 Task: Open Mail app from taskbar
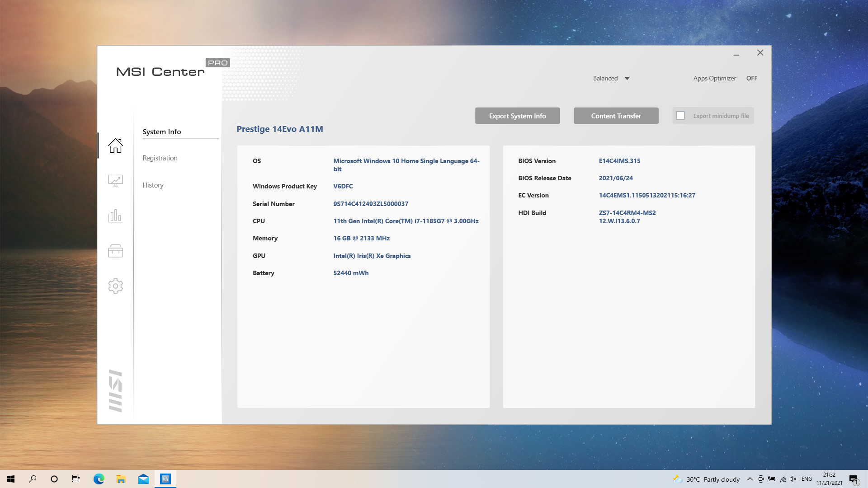coord(143,479)
